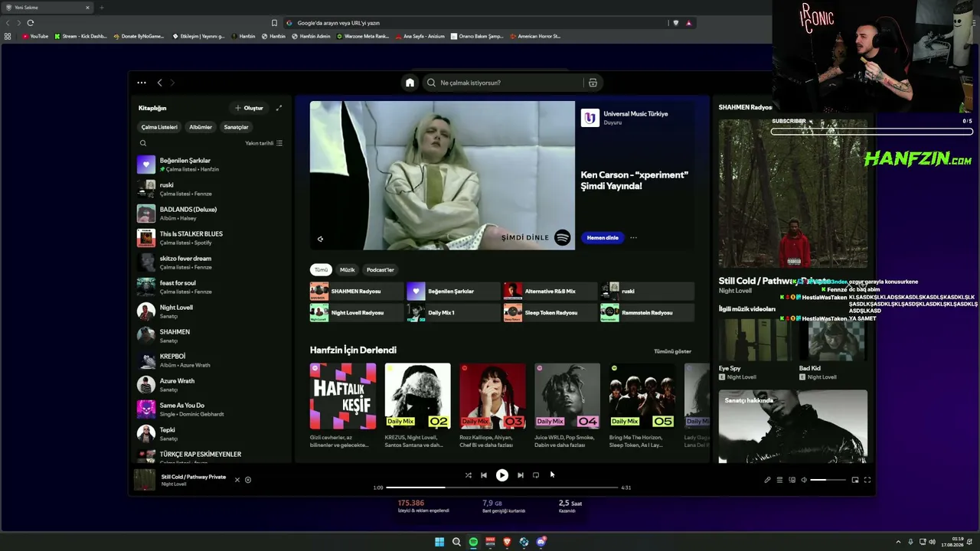Go to Spotify Home via house icon

coord(410,83)
